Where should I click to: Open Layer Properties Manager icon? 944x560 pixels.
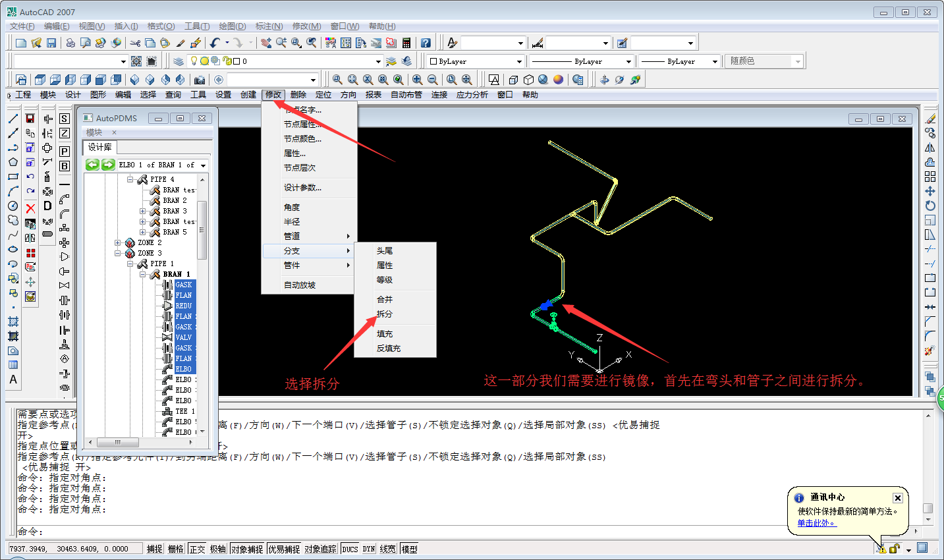(x=179, y=61)
